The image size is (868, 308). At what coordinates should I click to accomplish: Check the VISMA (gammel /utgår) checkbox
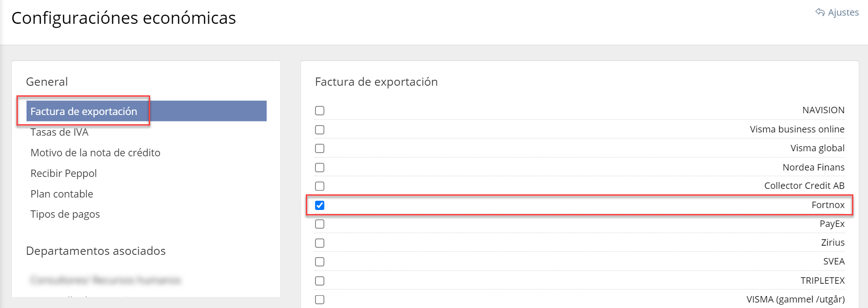tap(320, 300)
